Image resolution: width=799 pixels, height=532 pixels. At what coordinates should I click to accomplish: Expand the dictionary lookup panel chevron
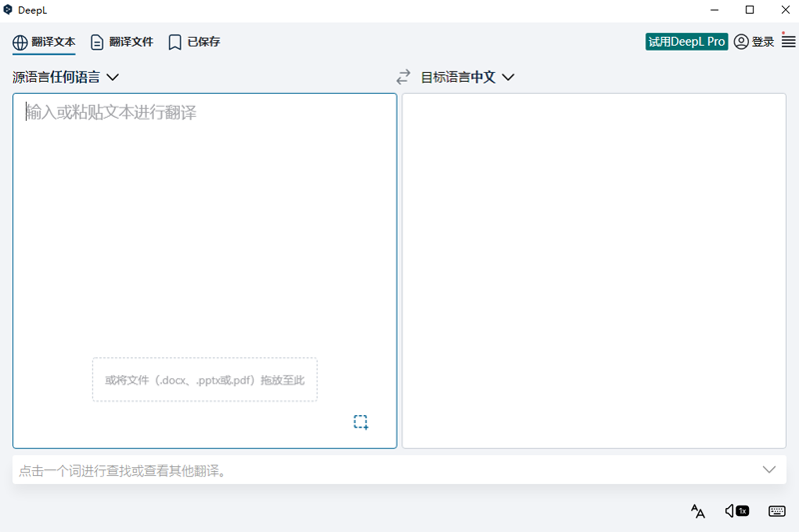tap(769, 470)
